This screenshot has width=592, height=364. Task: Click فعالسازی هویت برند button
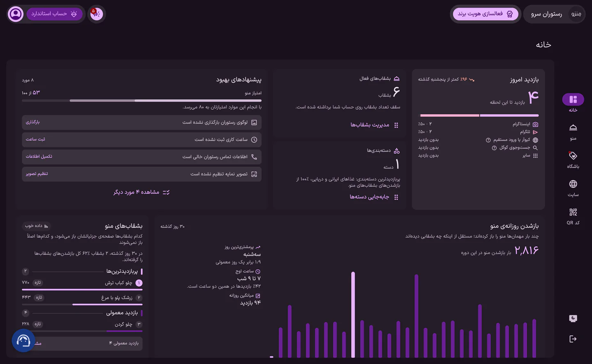coord(485,14)
